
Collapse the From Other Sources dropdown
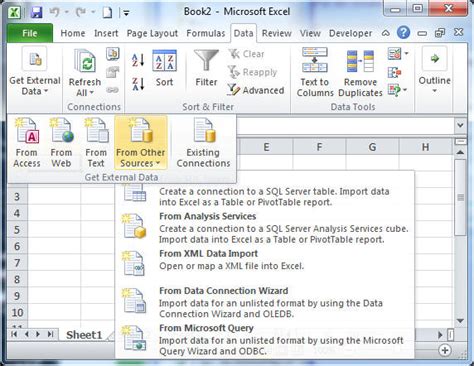(141, 143)
